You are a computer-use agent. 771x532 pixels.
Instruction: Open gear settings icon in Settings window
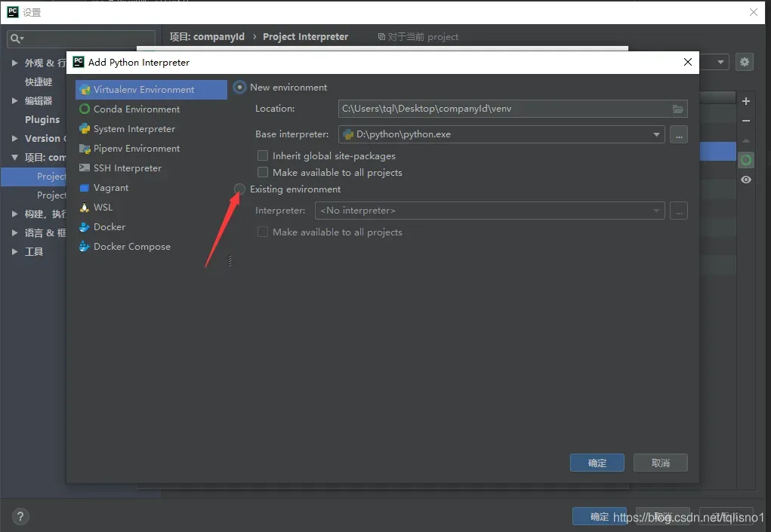coord(745,62)
